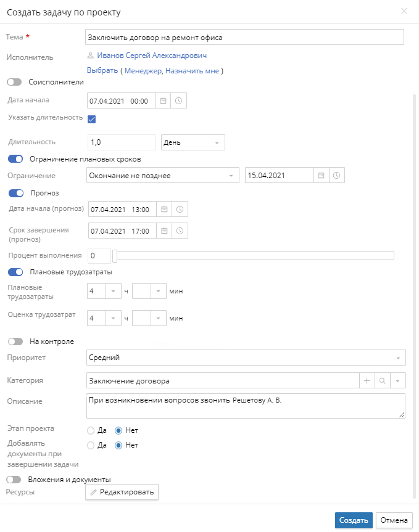Click search icon in Категория field

point(383,381)
